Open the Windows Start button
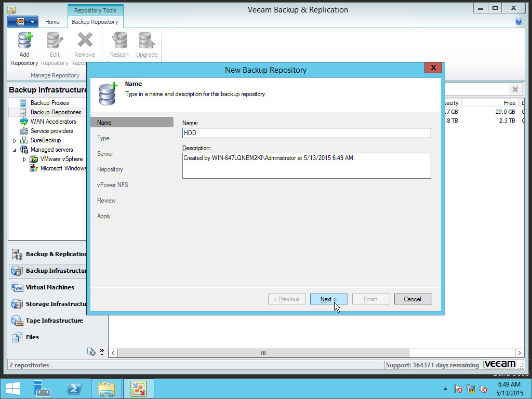This screenshot has height=399, width=532. (13, 389)
